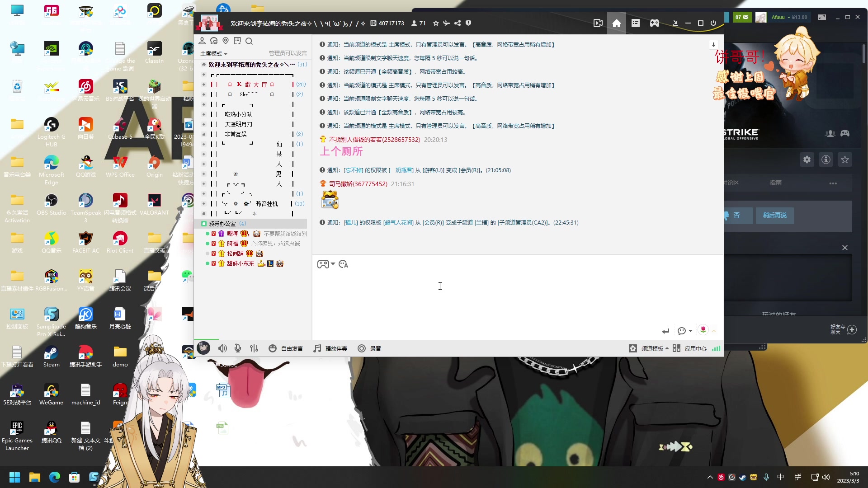Expand the 天涯明月刀 channel row
Image resolution: width=868 pixels, height=488 pixels.
(x=204, y=124)
